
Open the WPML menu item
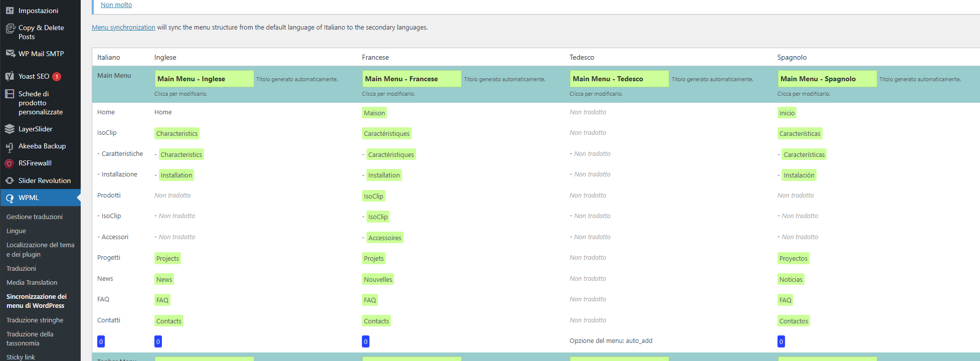pos(29,198)
